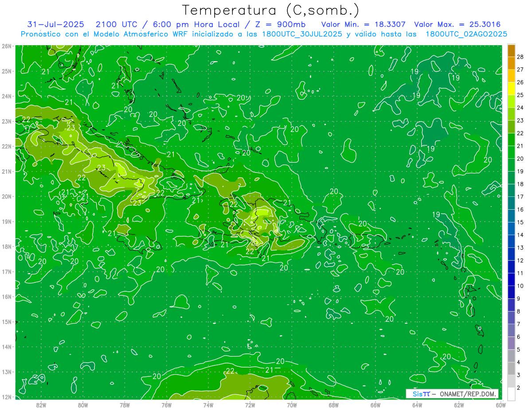This screenshot has width=532, height=411.
Task: Click the white legend swatch below 2
Action: coord(511,394)
